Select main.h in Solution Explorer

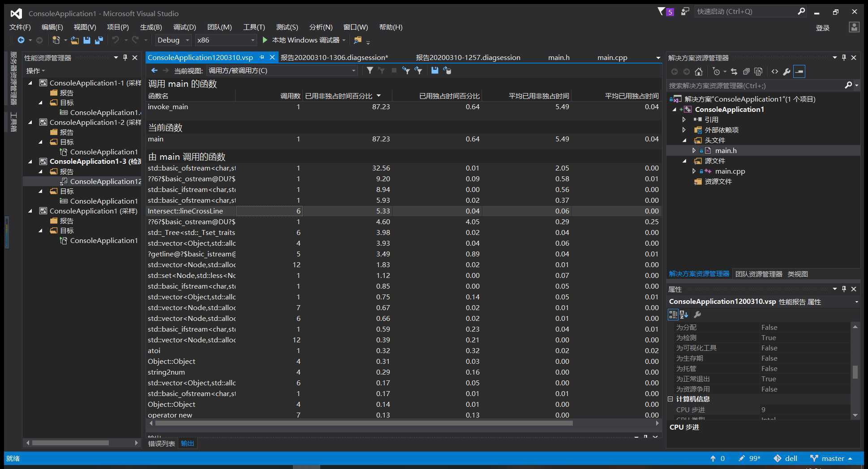pos(726,150)
